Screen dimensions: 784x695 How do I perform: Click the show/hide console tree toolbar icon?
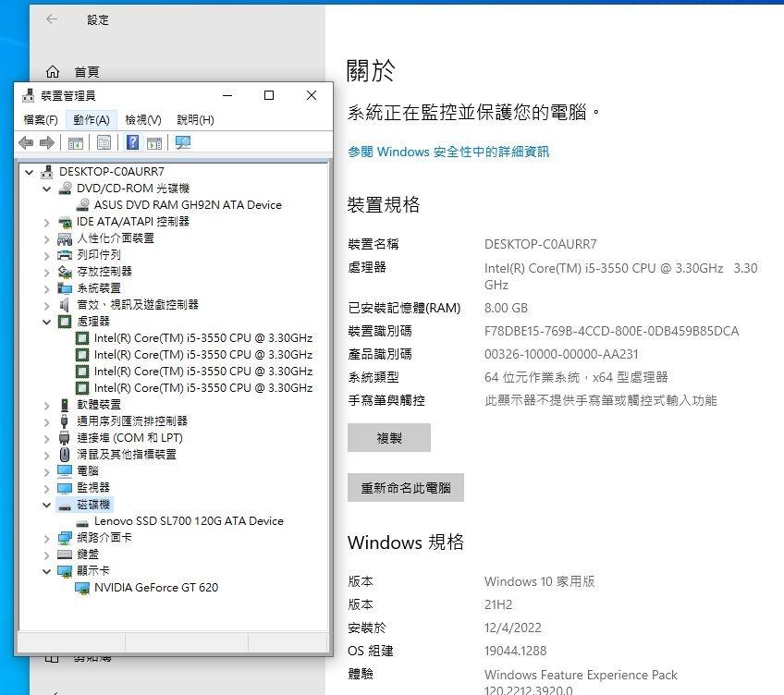[x=76, y=143]
